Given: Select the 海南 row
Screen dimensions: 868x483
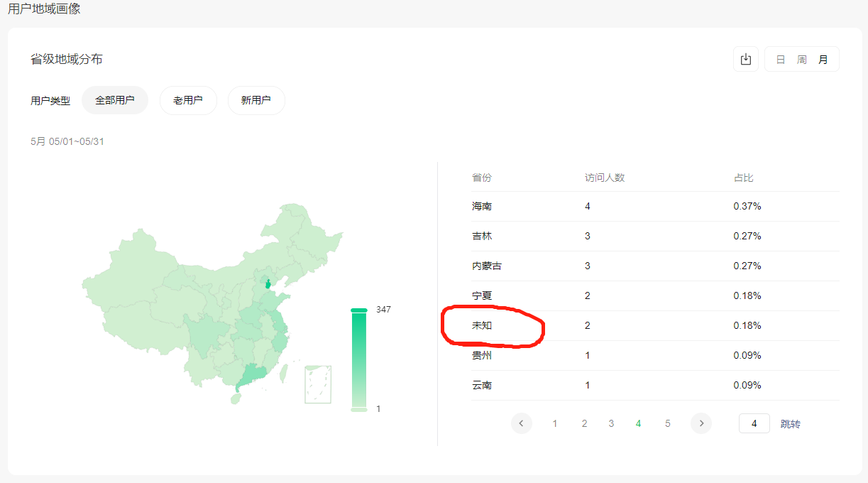Looking at the screenshot, I should coord(655,206).
